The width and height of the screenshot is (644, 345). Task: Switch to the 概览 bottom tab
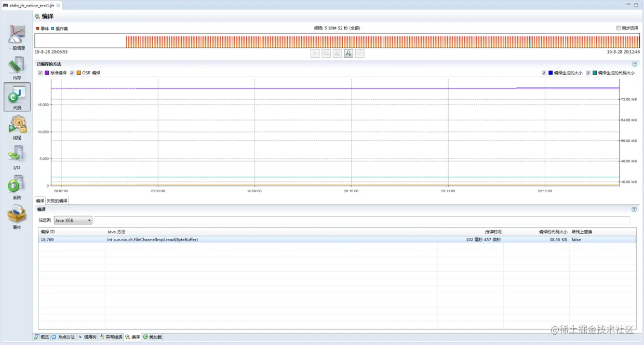pos(42,337)
